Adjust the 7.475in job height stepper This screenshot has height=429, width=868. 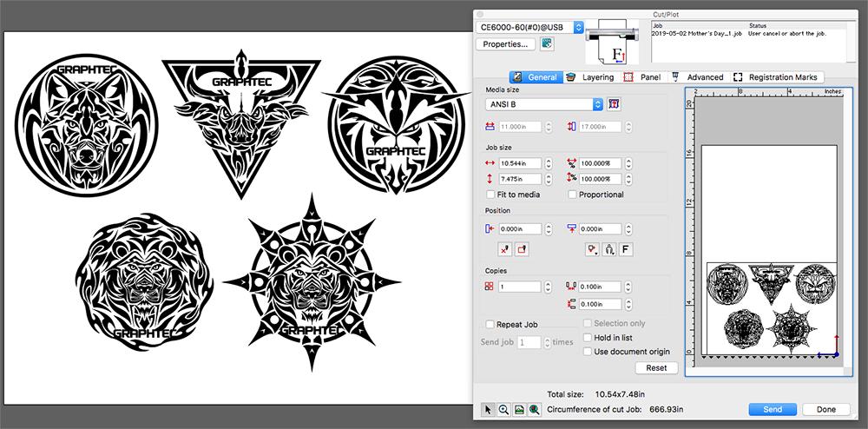[549, 179]
